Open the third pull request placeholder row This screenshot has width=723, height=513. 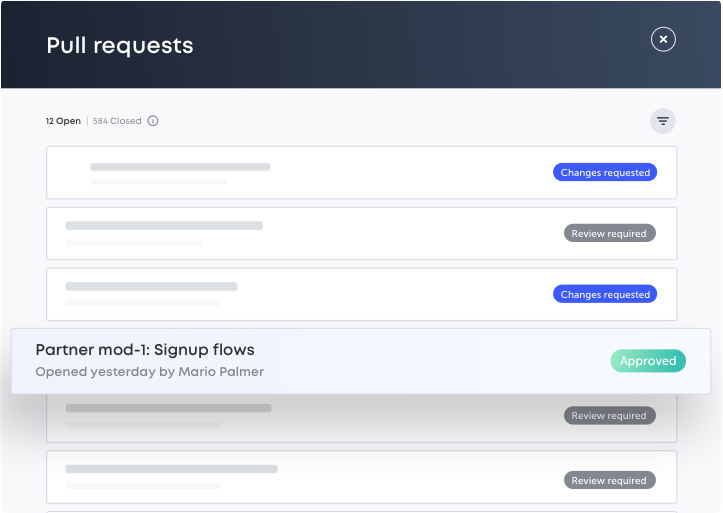pyautogui.click(x=362, y=294)
